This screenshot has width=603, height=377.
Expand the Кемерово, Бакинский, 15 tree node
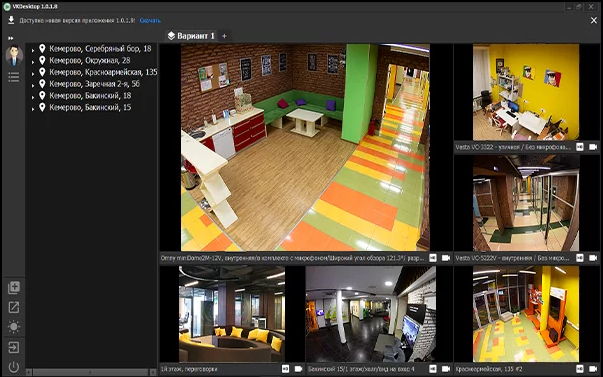pos(33,108)
